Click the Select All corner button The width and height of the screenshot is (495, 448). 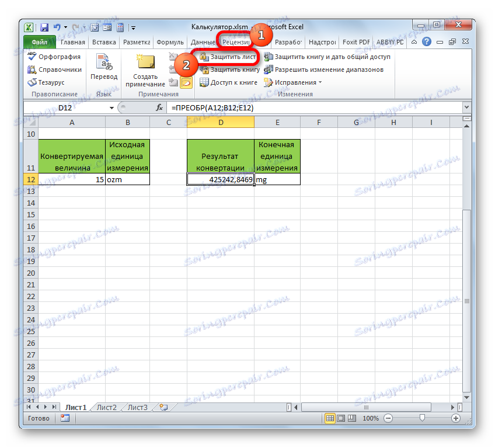[30, 122]
